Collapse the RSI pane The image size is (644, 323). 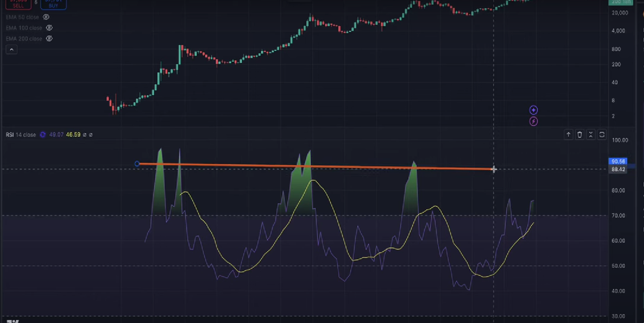click(590, 135)
